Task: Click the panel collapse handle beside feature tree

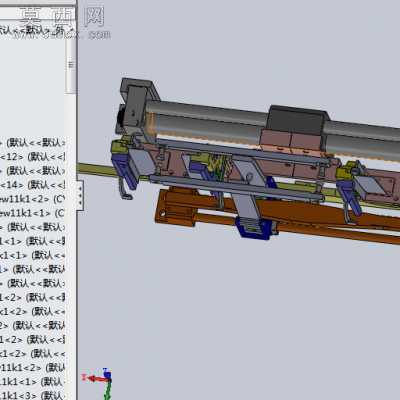Action: [x=80, y=195]
